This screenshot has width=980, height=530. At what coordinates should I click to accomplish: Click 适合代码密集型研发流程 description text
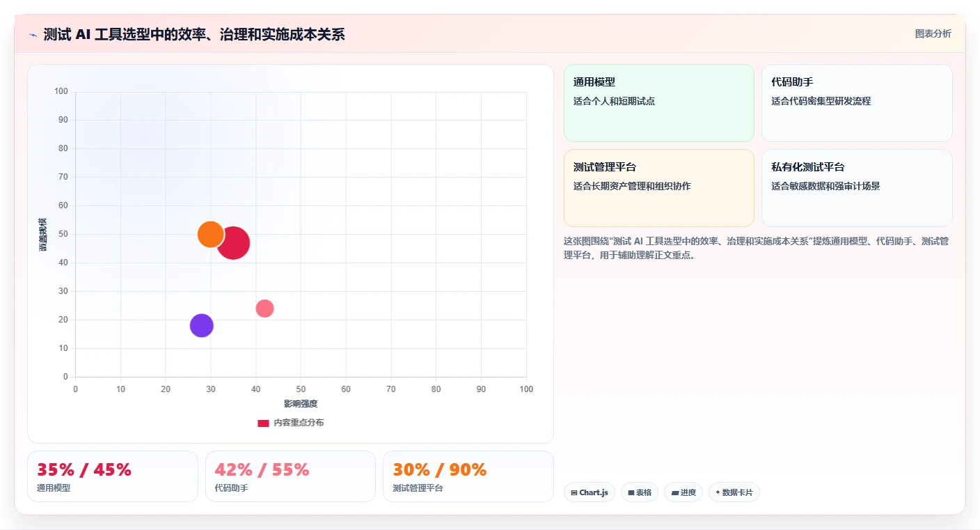tap(821, 101)
